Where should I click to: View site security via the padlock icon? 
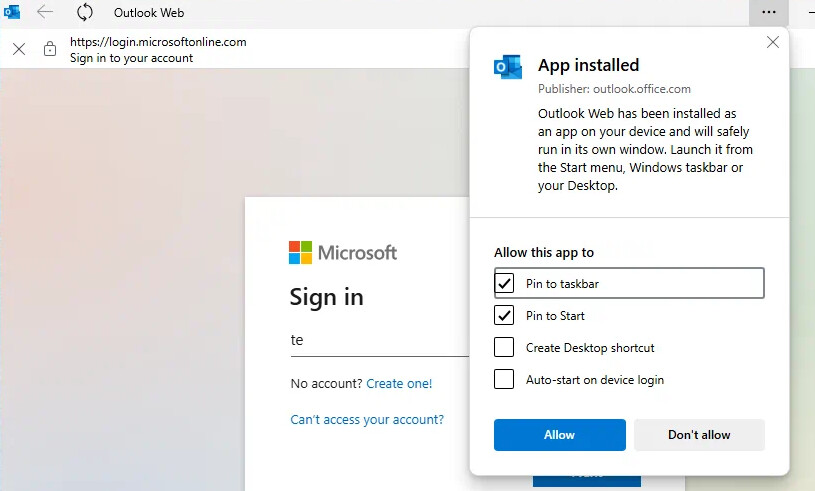click(x=50, y=49)
